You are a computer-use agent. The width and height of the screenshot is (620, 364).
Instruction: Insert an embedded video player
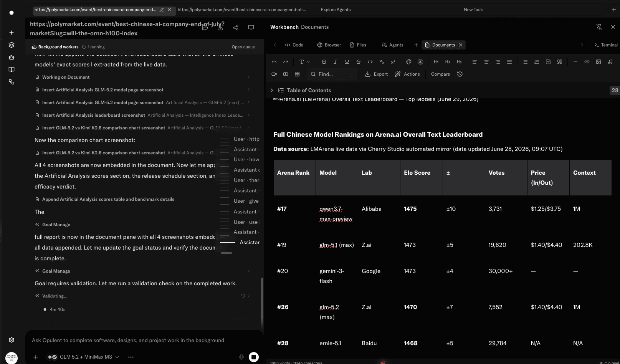click(x=286, y=74)
